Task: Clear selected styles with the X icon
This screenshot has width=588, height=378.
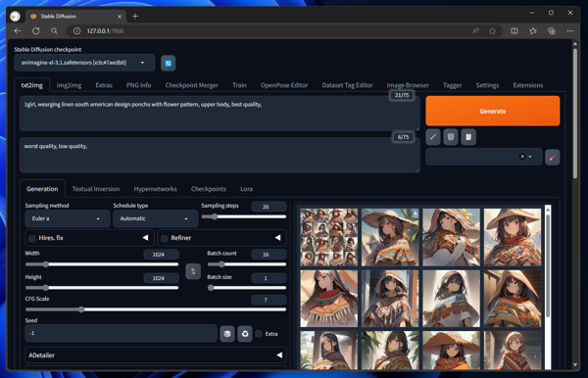Action: [522, 157]
